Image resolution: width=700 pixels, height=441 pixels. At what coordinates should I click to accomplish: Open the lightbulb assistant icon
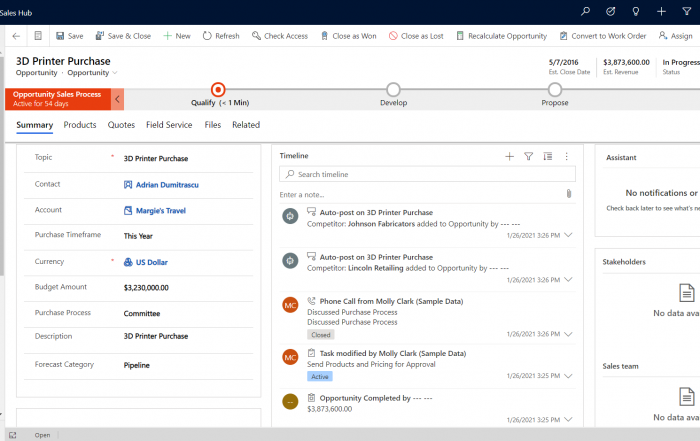636,12
